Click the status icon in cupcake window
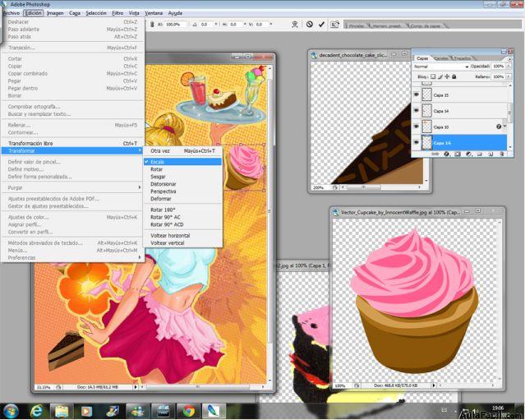525x420 pixels. 357,385
